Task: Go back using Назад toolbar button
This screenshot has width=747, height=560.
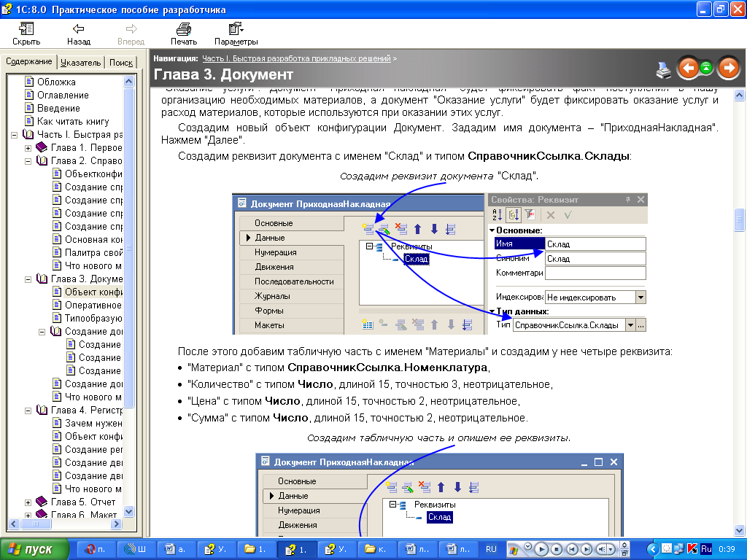Action: coord(78,34)
